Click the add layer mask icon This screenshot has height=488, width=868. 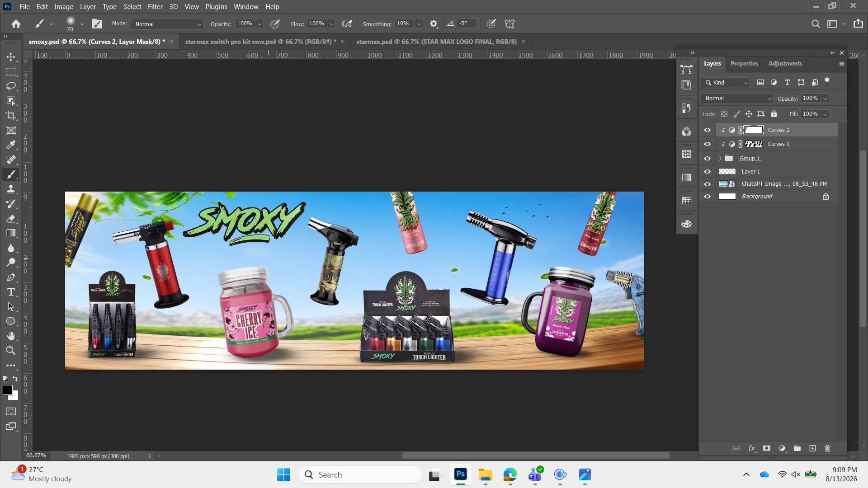766,448
